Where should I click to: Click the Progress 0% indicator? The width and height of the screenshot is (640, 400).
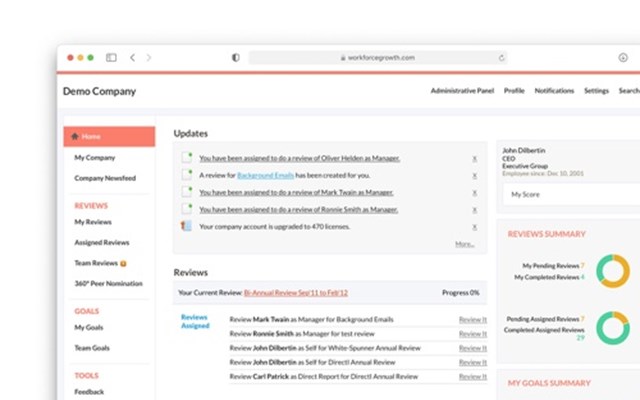coord(460,293)
